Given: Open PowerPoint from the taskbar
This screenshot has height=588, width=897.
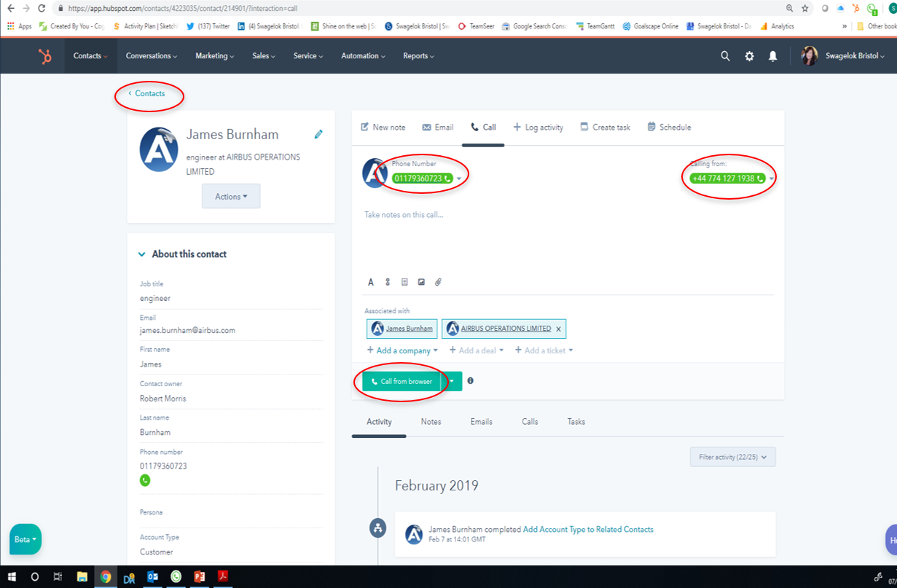Looking at the screenshot, I should (x=200, y=576).
